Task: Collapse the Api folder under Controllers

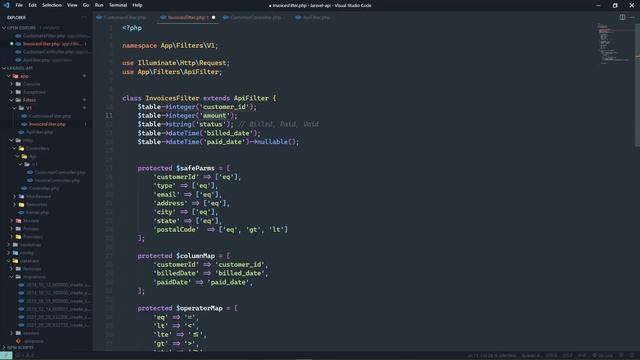Action: [46, 156]
